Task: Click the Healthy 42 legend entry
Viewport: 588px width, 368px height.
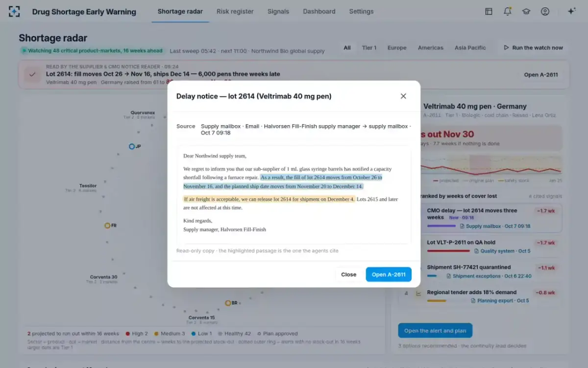Action: pyautogui.click(x=235, y=334)
